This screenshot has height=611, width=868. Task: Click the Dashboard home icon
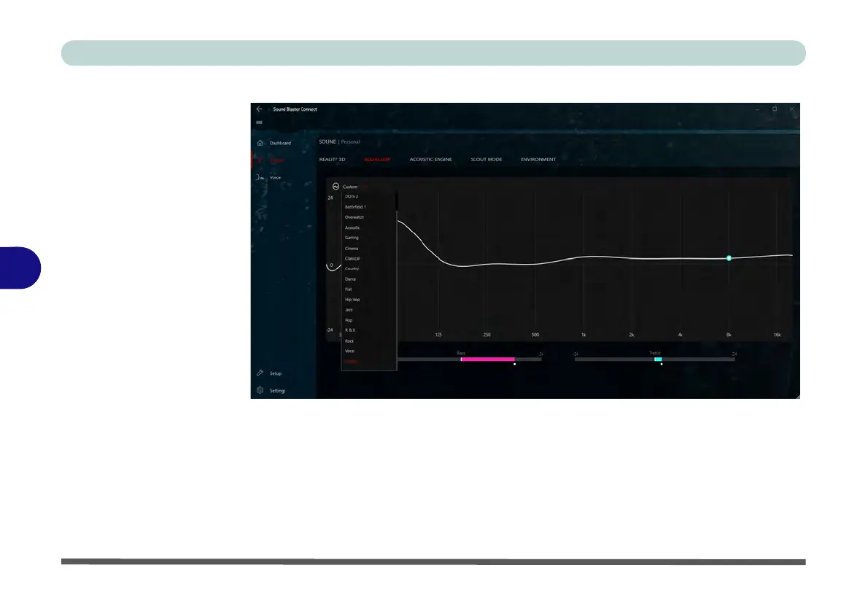260,143
